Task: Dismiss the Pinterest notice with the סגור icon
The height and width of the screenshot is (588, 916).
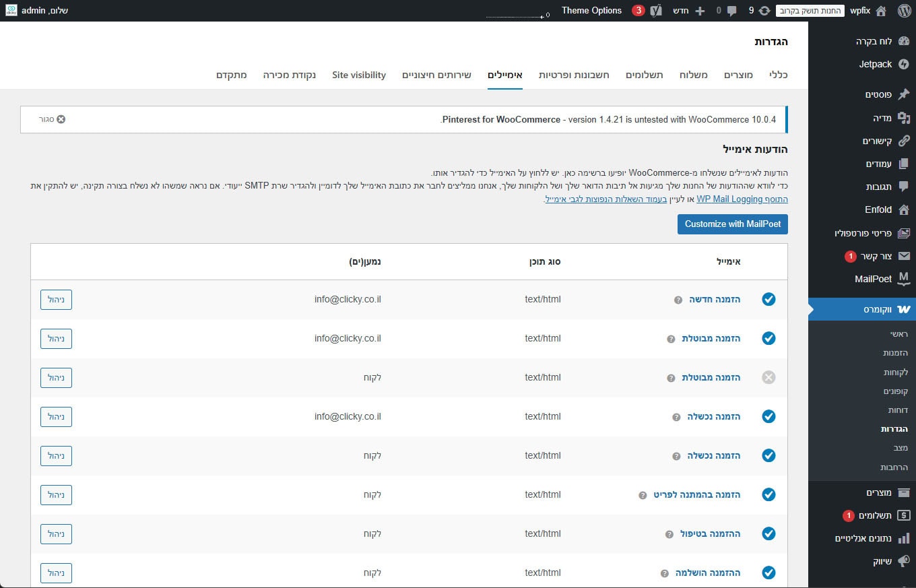Action: point(61,119)
